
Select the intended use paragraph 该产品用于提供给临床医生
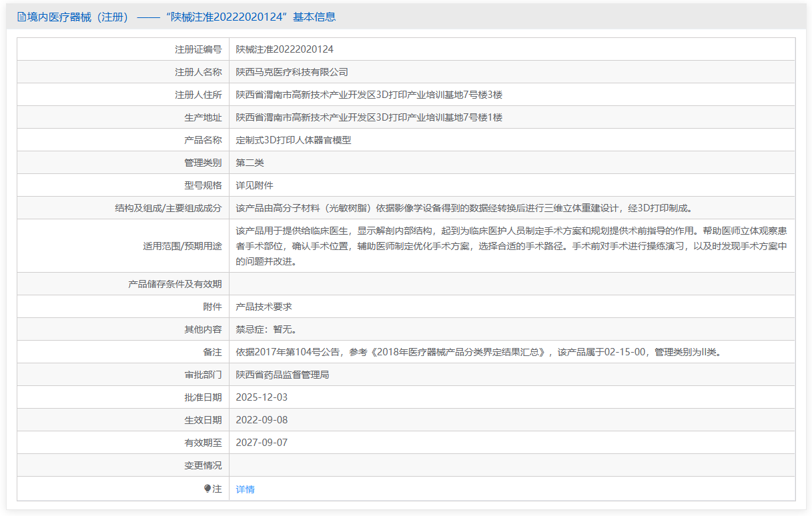coord(512,246)
